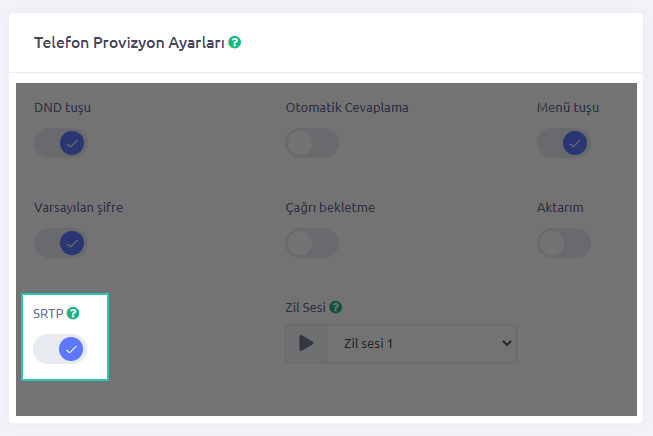Enable the Otomatik Cevaplama switch
653x436 pixels.
312,143
